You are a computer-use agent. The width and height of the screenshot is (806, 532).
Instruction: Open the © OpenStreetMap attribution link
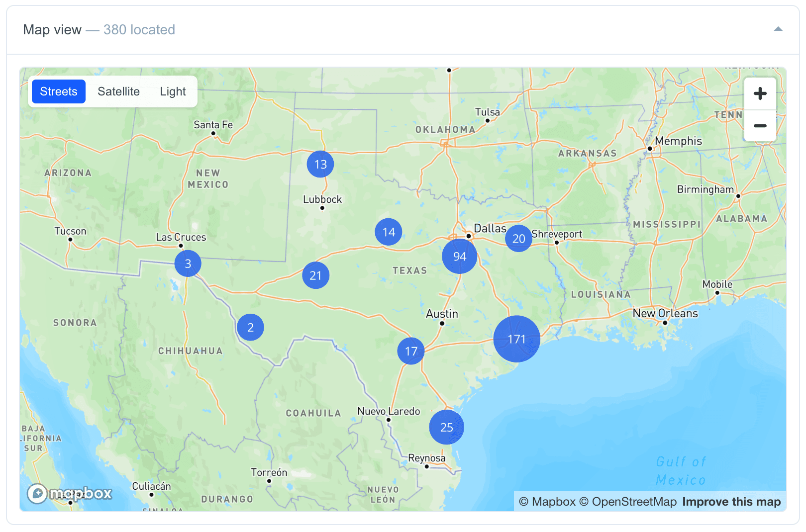click(x=628, y=502)
